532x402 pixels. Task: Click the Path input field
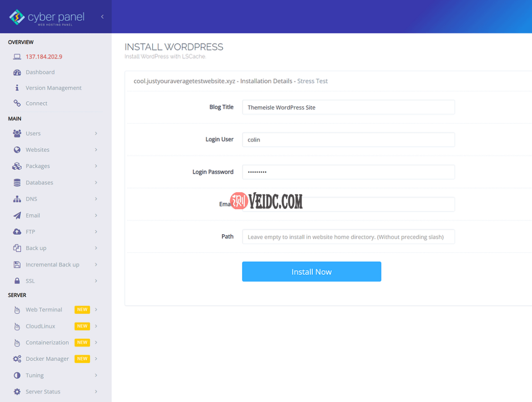click(x=348, y=236)
